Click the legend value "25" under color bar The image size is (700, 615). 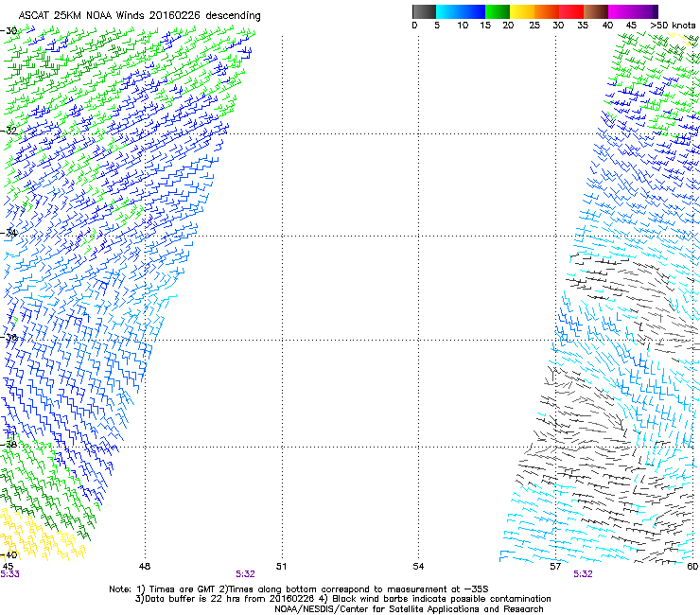534,26
